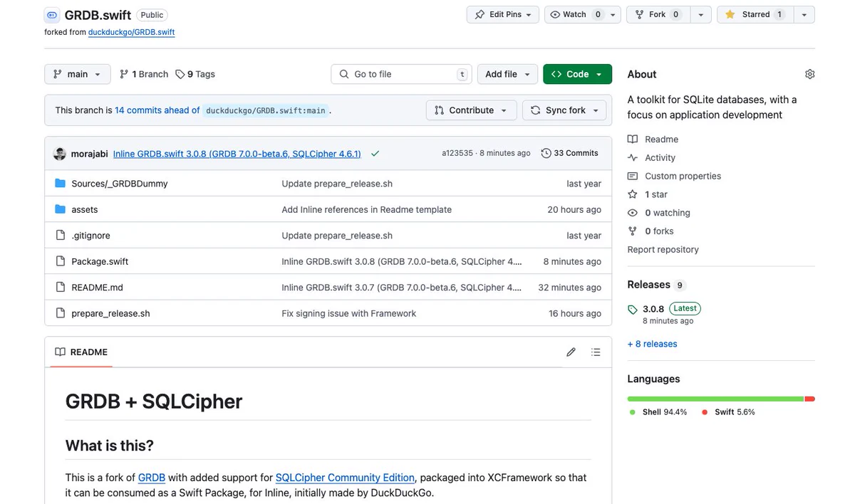Click the Shell 94.4% language entry
This screenshot has width=855, height=504.
(658, 412)
